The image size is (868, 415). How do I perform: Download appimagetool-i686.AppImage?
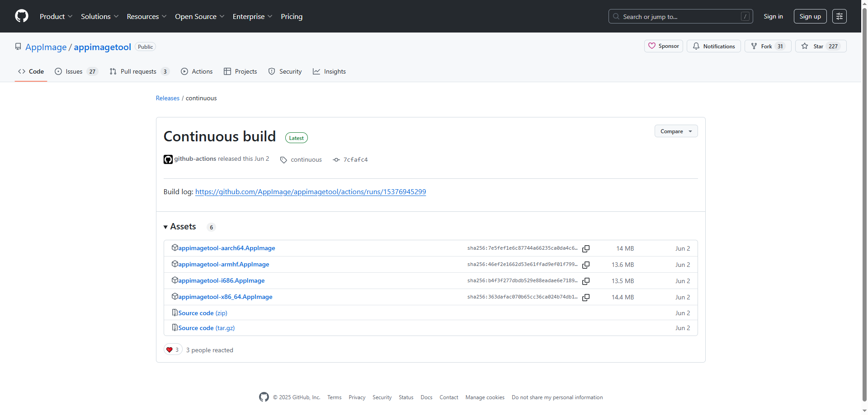point(222,280)
